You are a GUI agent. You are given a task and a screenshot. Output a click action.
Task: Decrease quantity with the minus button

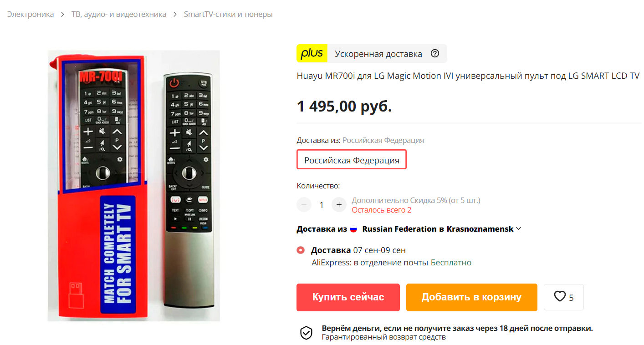click(x=304, y=205)
